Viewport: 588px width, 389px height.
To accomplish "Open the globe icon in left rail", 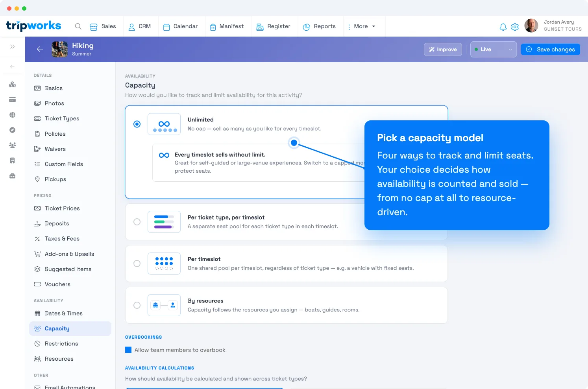I will click(x=13, y=115).
